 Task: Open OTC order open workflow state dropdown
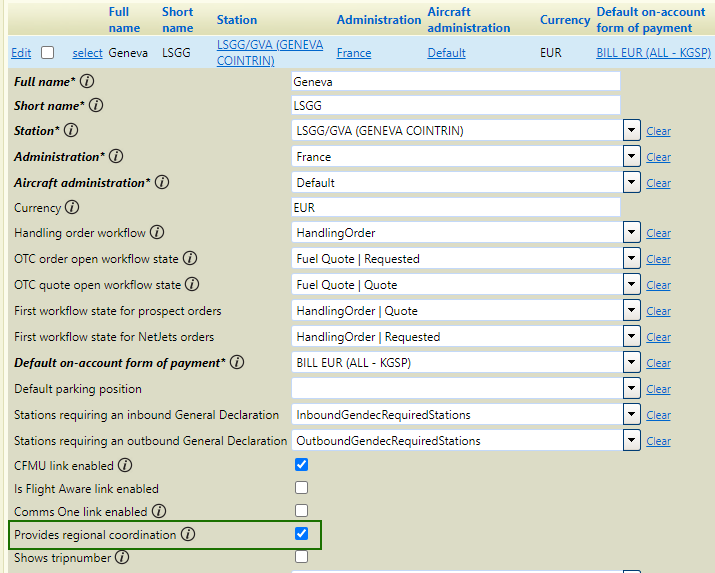click(632, 258)
